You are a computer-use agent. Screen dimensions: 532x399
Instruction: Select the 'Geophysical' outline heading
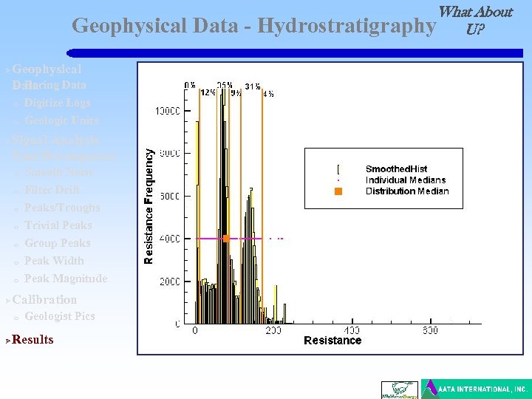pyautogui.click(x=47, y=69)
